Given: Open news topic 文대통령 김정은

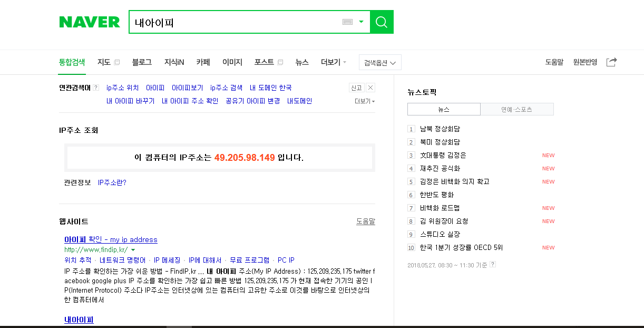Looking at the screenshot, I should tap(443, 155).
